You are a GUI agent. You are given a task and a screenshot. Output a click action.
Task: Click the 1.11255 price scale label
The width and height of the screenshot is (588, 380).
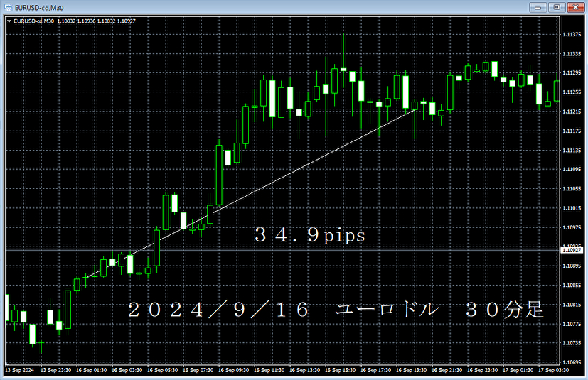572,92
